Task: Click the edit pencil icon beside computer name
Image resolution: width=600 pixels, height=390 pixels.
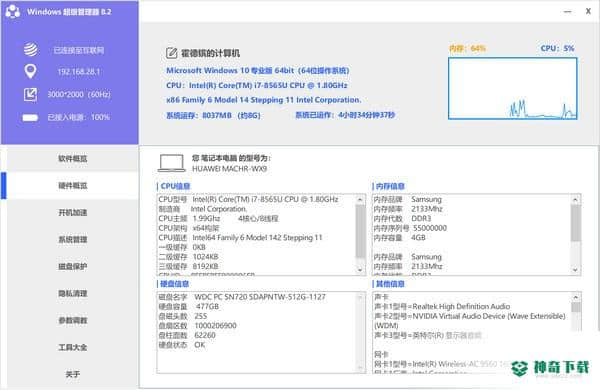Action: [x=171, y=53]
